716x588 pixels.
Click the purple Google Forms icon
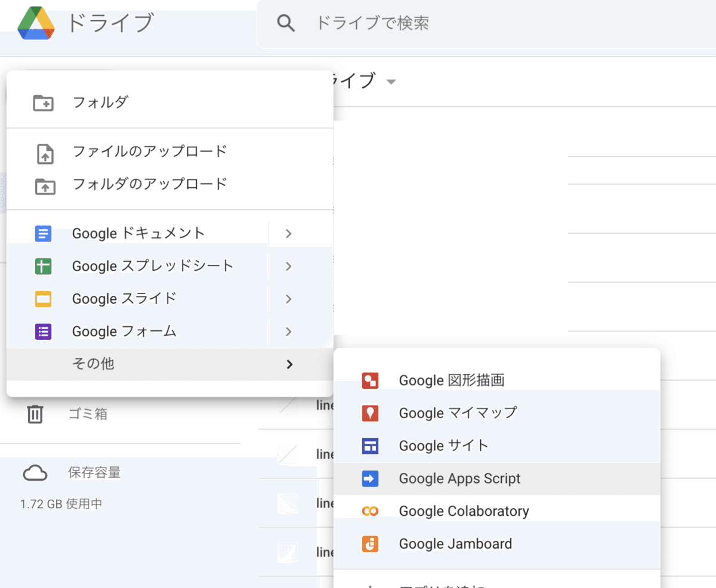44,332
